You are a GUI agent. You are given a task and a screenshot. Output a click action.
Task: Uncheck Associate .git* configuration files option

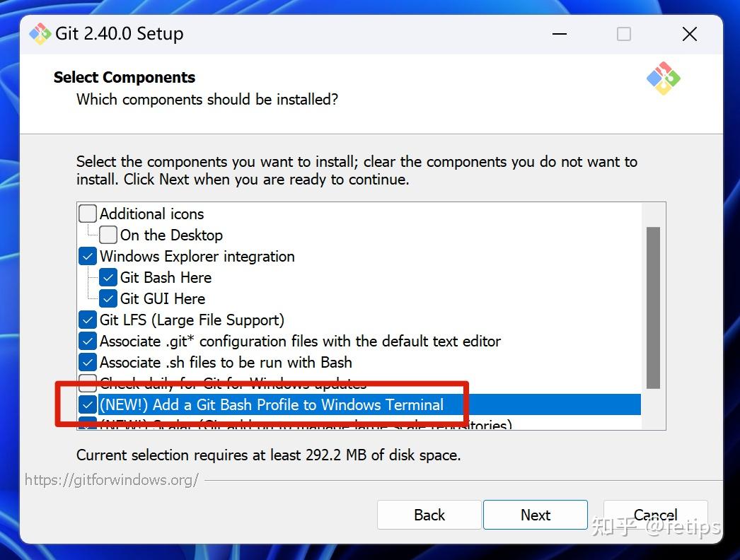pos(88,341)
